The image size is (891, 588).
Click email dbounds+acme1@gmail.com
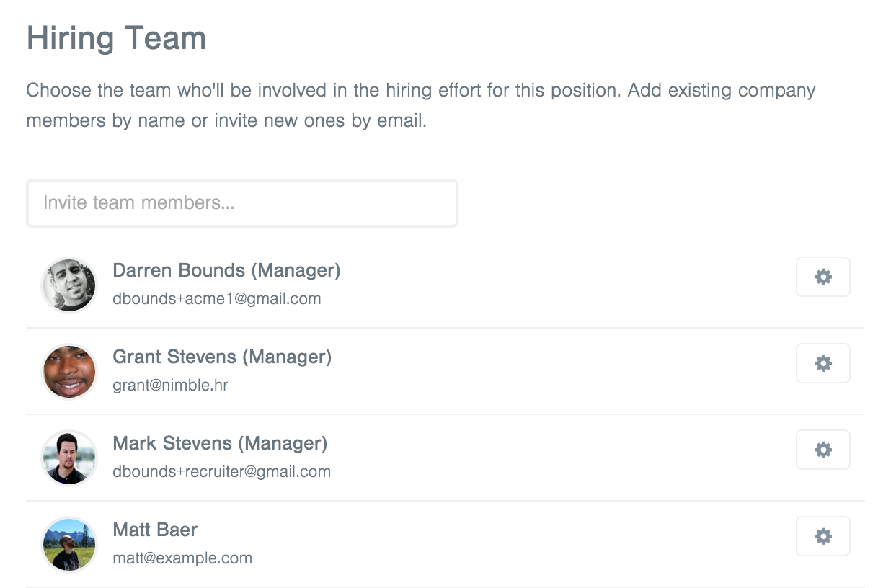[x=217, y=298]
